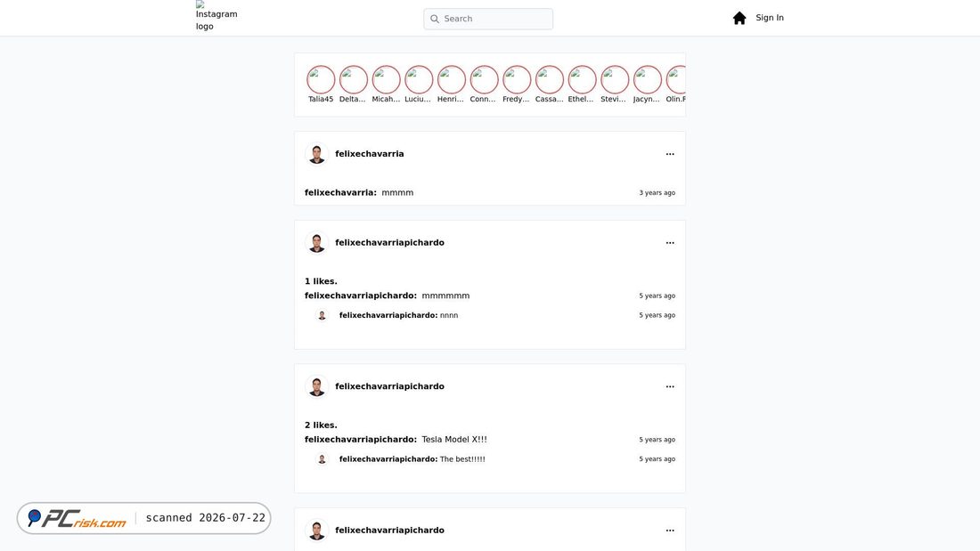The image size is (980, 551).
Task: Open three-dot menu on mmmmmm post
Action: (x=670, y=242)
